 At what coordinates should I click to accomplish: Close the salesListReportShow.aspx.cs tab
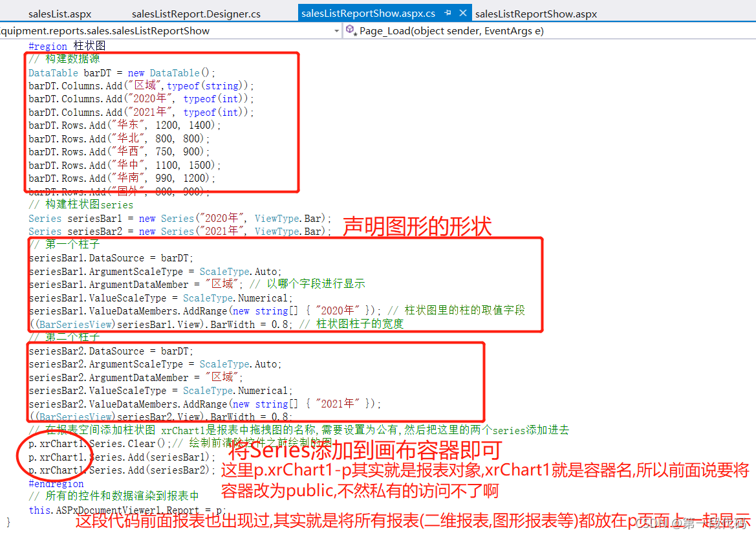click(x=462, y=14)
